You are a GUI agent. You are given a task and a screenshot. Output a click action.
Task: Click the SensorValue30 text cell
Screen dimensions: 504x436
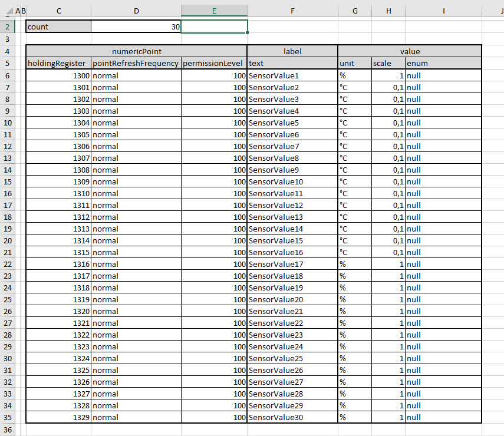click(x=292, y=417)
